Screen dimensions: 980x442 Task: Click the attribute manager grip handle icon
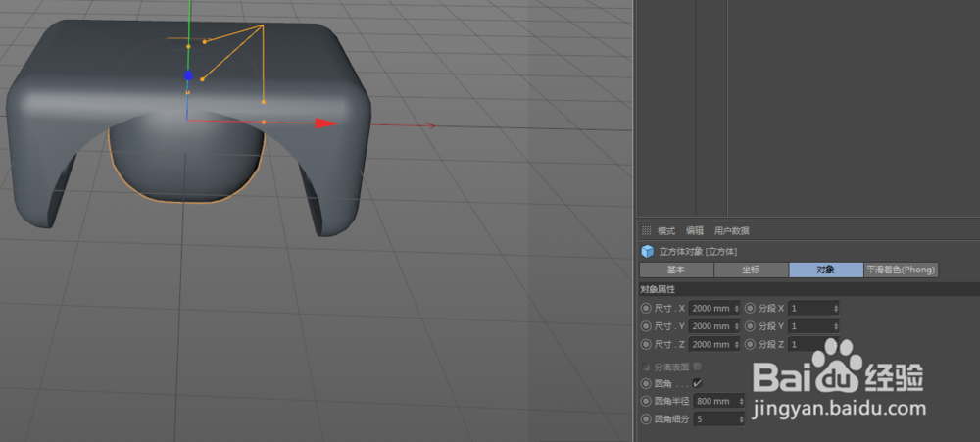pos(646,230)
